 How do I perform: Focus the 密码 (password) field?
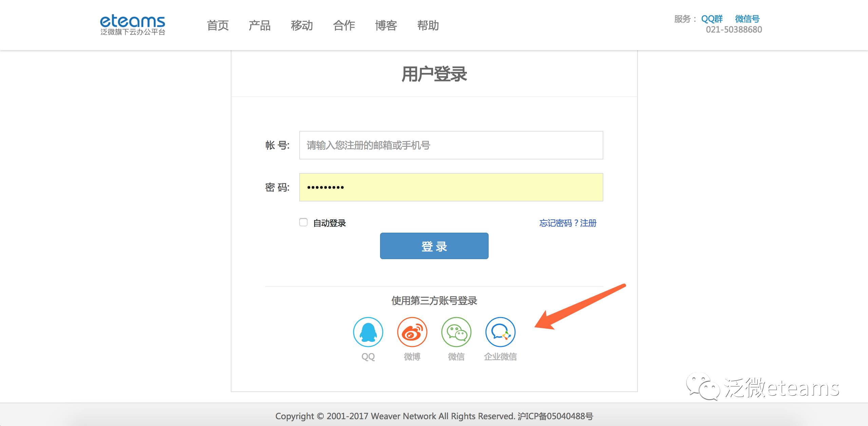(451, 187)
